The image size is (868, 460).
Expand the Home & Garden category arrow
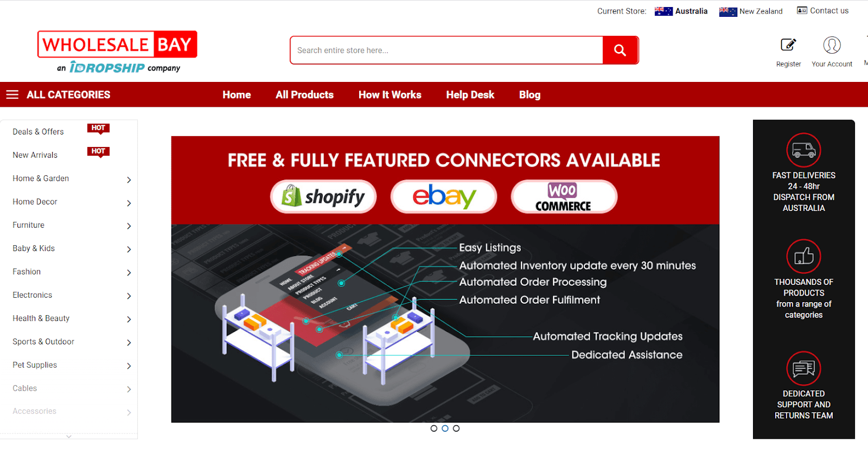click(129, 180)
